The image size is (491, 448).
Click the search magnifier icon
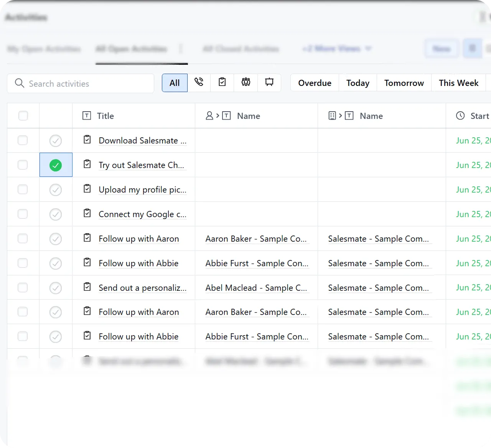click(20, 83)
